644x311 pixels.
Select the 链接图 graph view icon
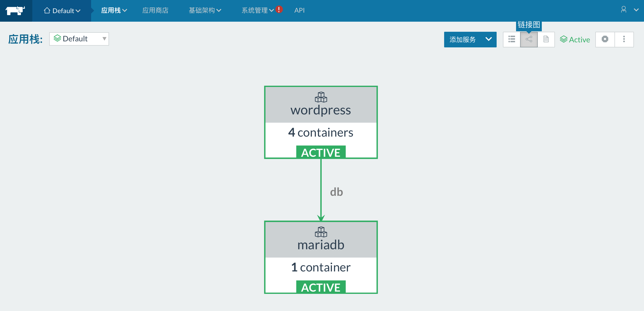[x=529, y=39]
